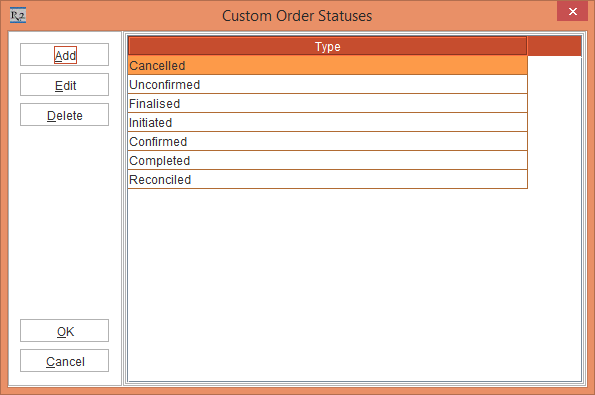The height and width of the screenshot is (395, 595).
Task: Select the Unconfirmed status row
Action: 327,84
